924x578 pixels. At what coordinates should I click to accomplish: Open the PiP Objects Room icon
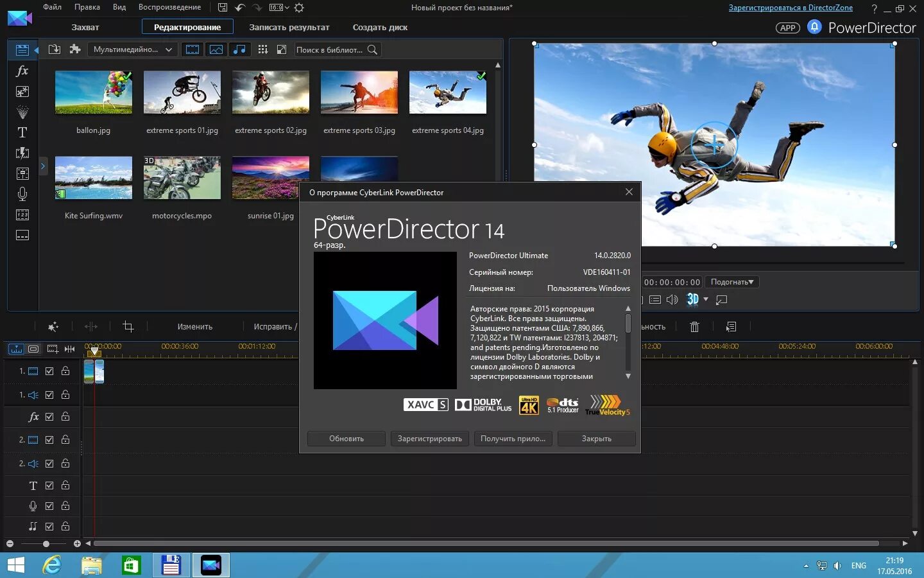coord(22,91)
